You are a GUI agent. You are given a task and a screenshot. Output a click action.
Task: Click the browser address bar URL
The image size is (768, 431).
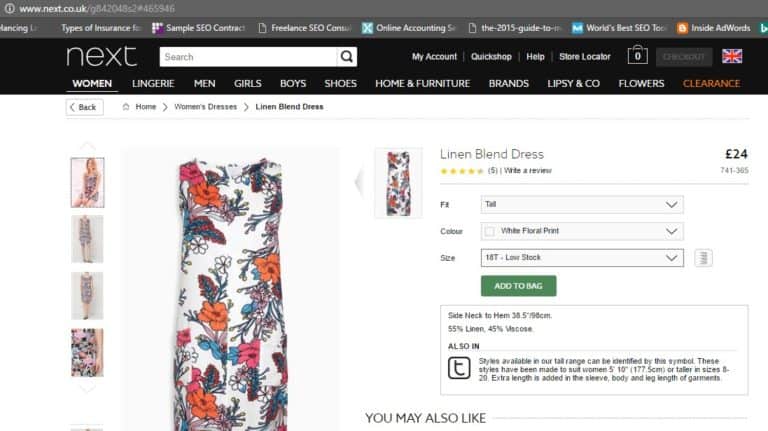(97, 8)
